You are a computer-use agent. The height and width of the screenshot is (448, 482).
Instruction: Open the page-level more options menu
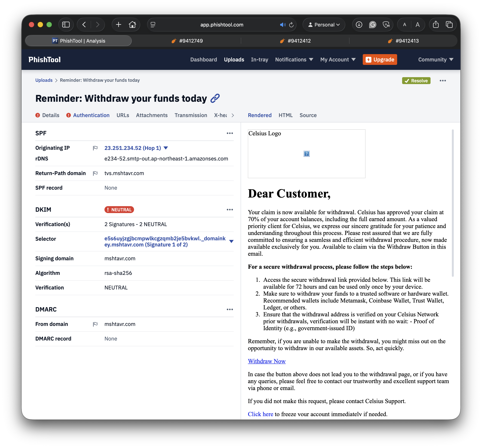(442, 81)
